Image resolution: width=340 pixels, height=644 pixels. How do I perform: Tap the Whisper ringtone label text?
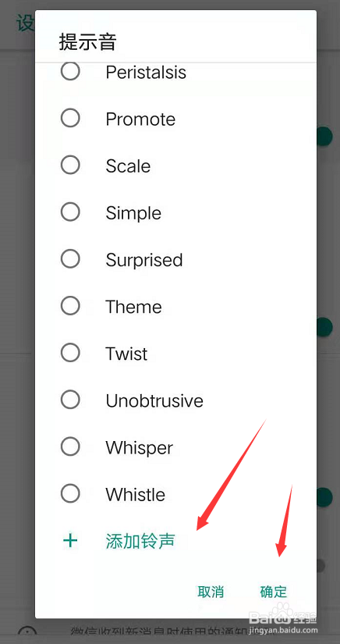click(x=140, y=448)
